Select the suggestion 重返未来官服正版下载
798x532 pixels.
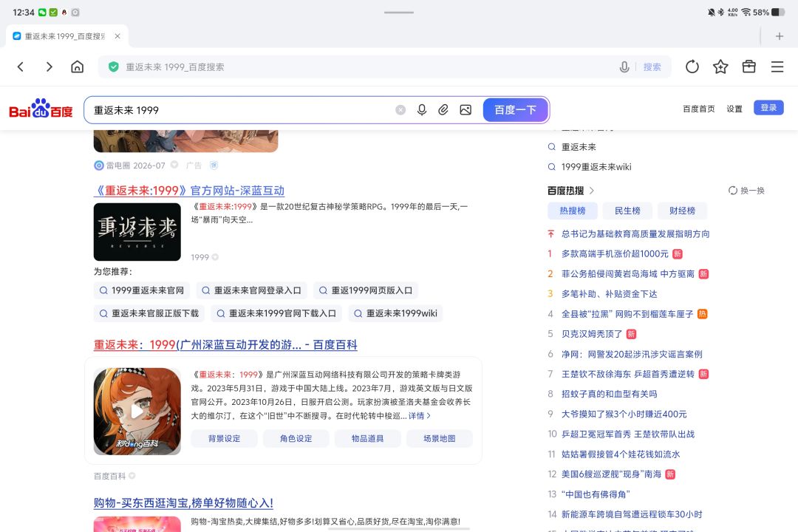pos(149,313)
